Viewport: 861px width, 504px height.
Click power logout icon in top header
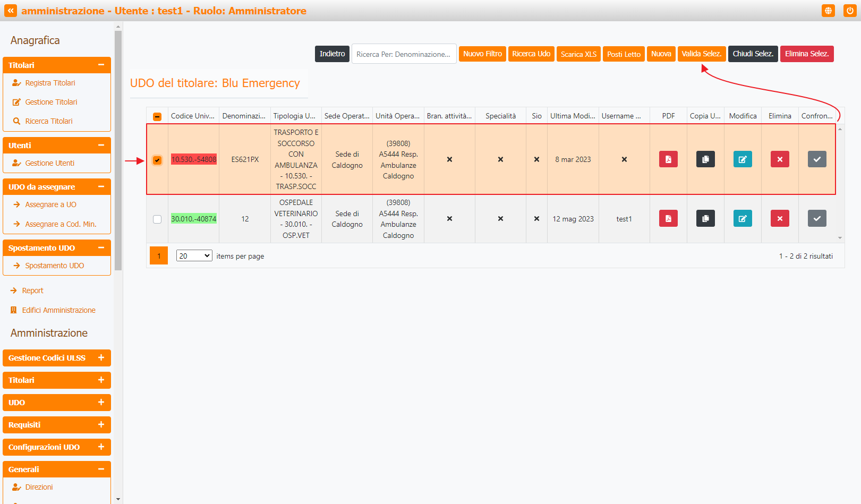tap(850, 11)
